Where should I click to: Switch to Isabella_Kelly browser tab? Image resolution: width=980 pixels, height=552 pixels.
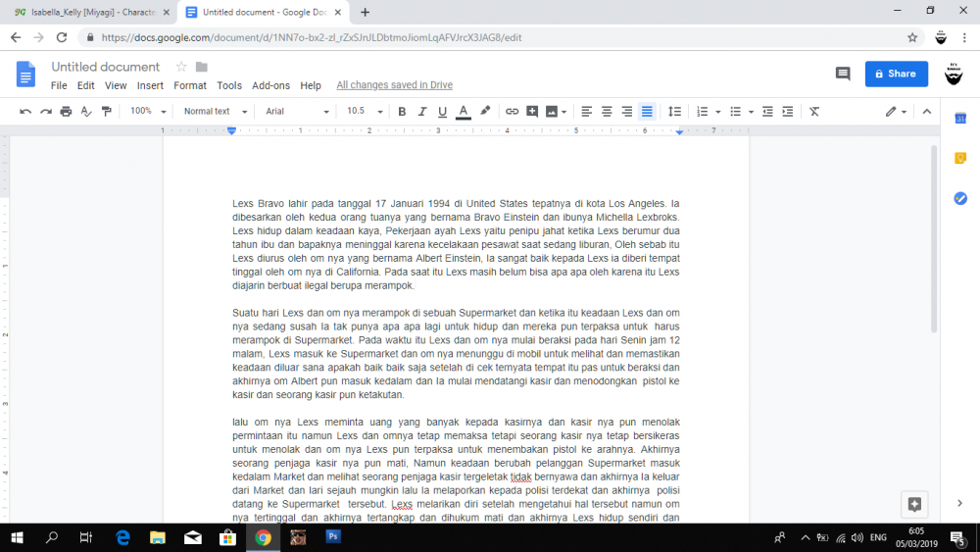[x=92, y=12]
